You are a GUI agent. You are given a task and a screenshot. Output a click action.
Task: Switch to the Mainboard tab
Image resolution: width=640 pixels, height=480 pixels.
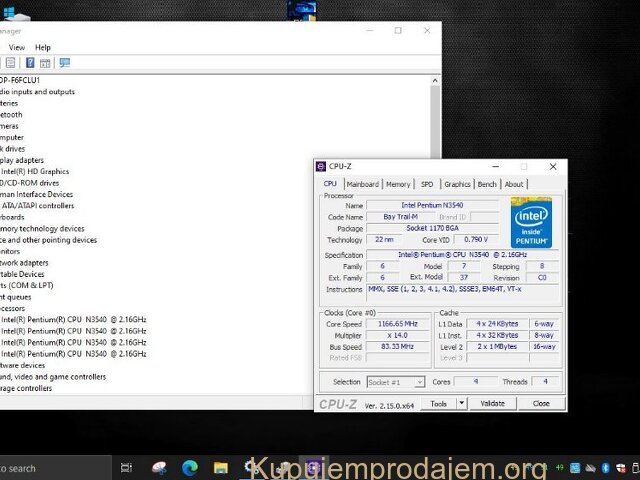(x=362, y=184)
